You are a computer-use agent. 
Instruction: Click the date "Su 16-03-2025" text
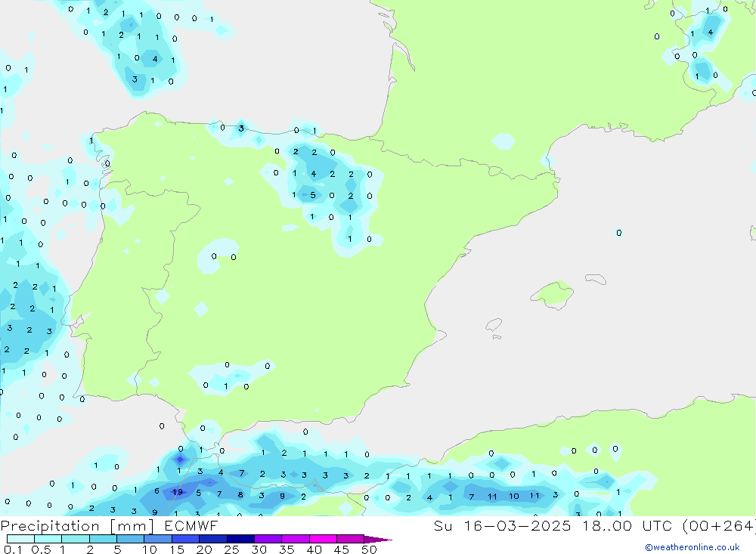[x=502, y=525]
